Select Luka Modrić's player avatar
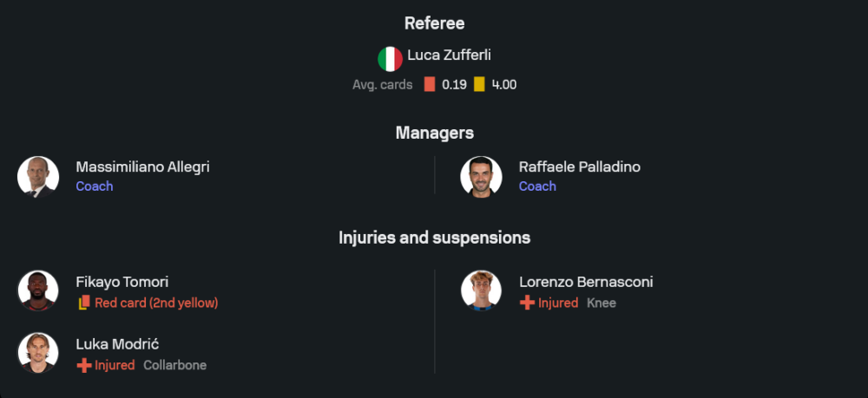Viewport: 868px width, 398px height. pos(38,353)
